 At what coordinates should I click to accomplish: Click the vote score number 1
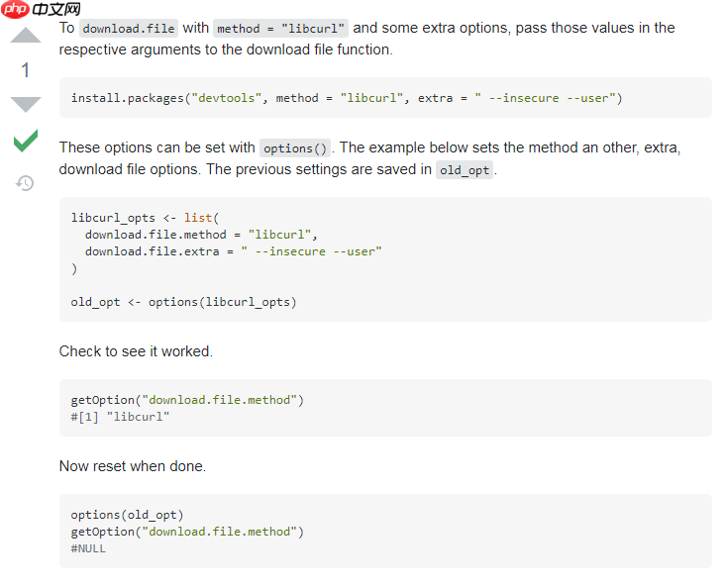26,70
